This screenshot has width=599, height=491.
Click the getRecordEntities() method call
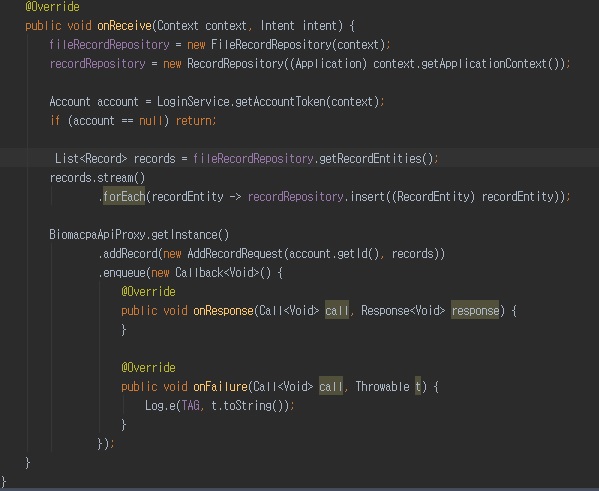tap(376, 159)
